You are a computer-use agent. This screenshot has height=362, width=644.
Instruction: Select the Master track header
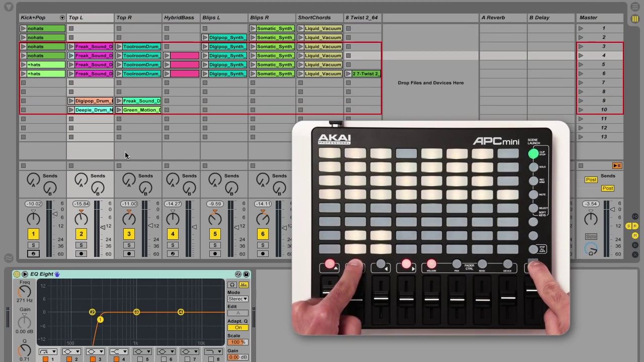[600, 18]
